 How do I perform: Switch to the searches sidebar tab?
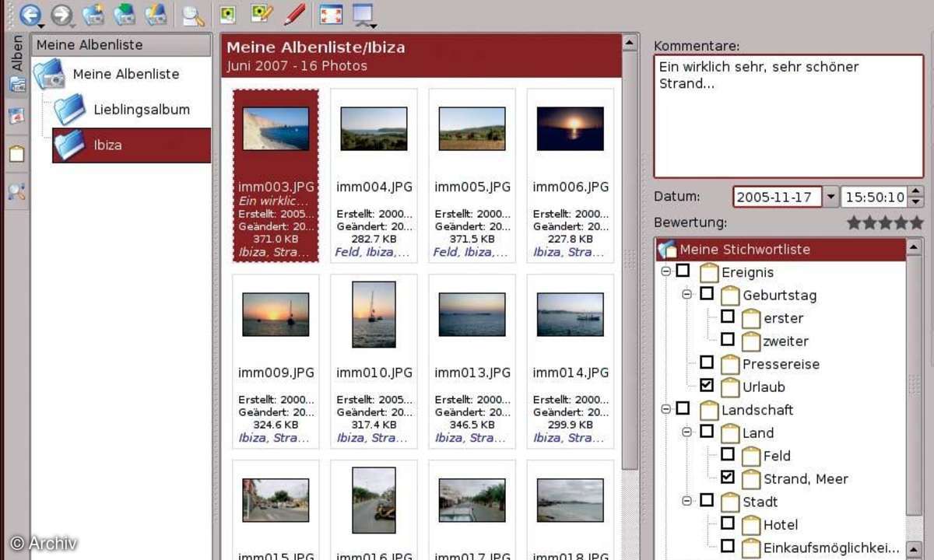pyautogui.click(x=16, y=191)
